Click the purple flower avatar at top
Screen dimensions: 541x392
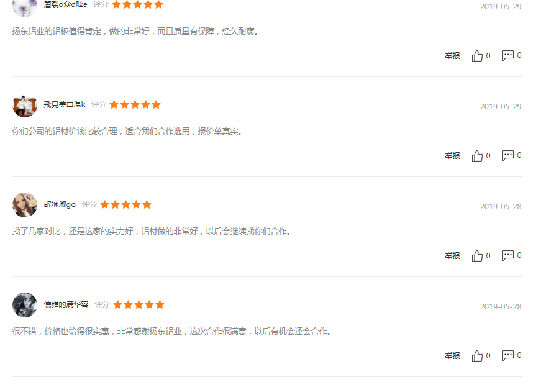pos(25,7)
